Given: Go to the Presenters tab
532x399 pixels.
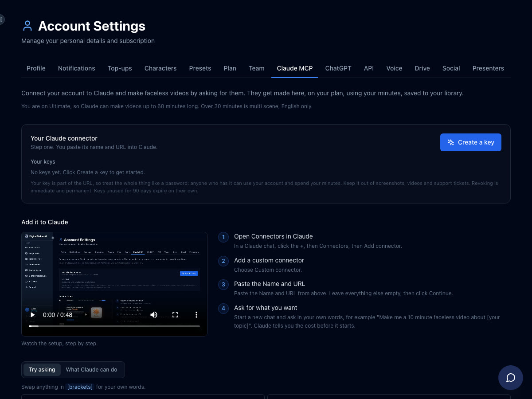Looking at the screenshot, I should 488,68.
